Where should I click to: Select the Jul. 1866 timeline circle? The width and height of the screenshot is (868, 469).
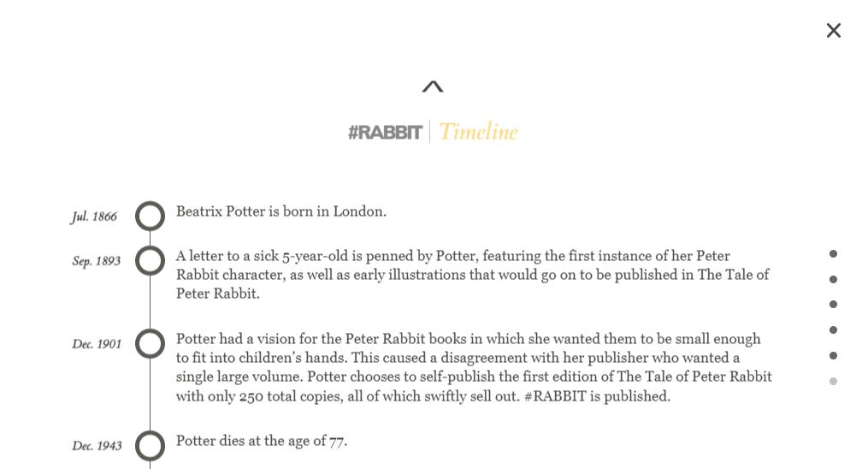tap(151, 217)
